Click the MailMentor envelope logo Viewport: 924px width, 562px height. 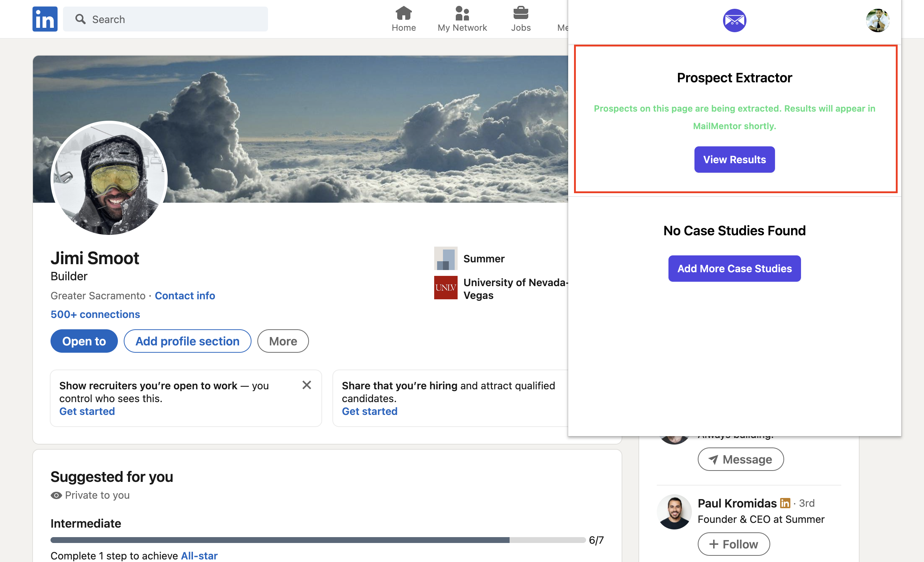734,20
